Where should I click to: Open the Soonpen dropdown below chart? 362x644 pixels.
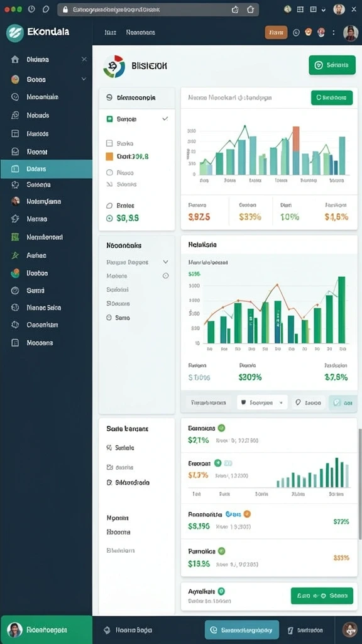tap(262, 403)
